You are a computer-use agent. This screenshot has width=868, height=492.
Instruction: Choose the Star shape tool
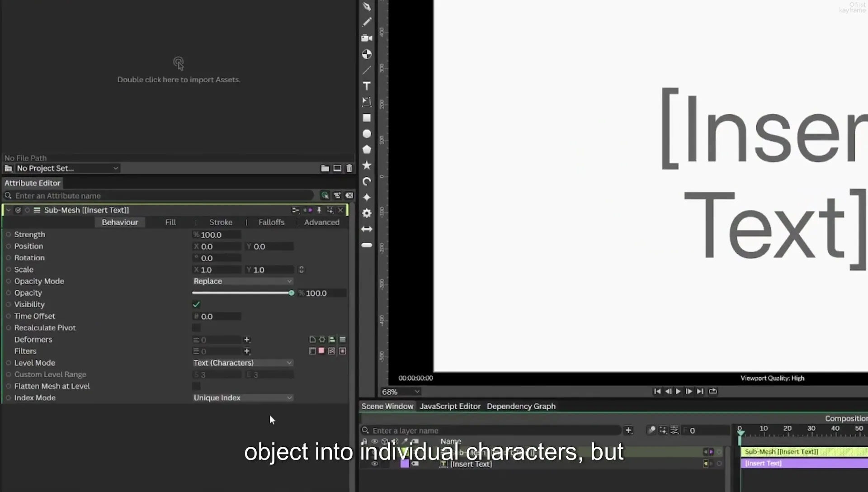[367, 165]
